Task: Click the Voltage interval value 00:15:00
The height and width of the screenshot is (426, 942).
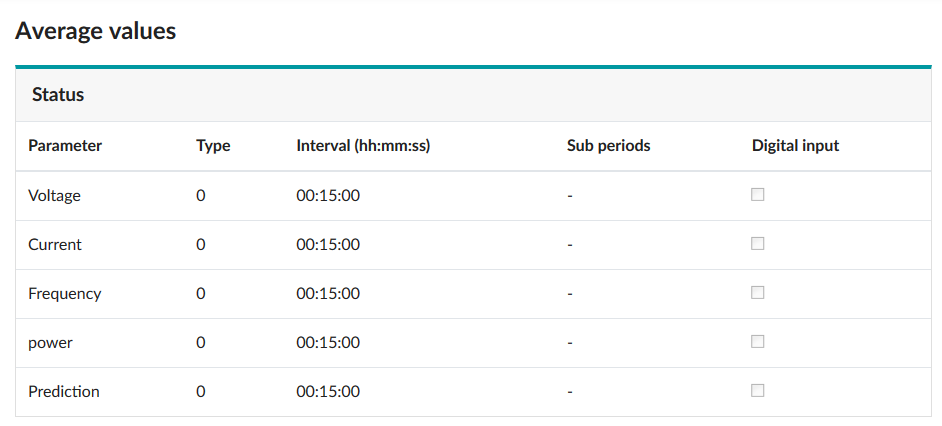Action: [328, 196]
